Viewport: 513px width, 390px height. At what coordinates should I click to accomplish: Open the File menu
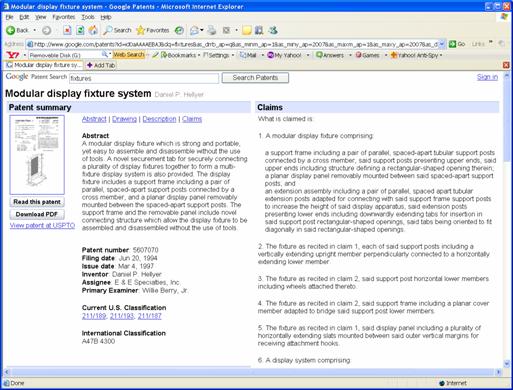coord(9,17)
